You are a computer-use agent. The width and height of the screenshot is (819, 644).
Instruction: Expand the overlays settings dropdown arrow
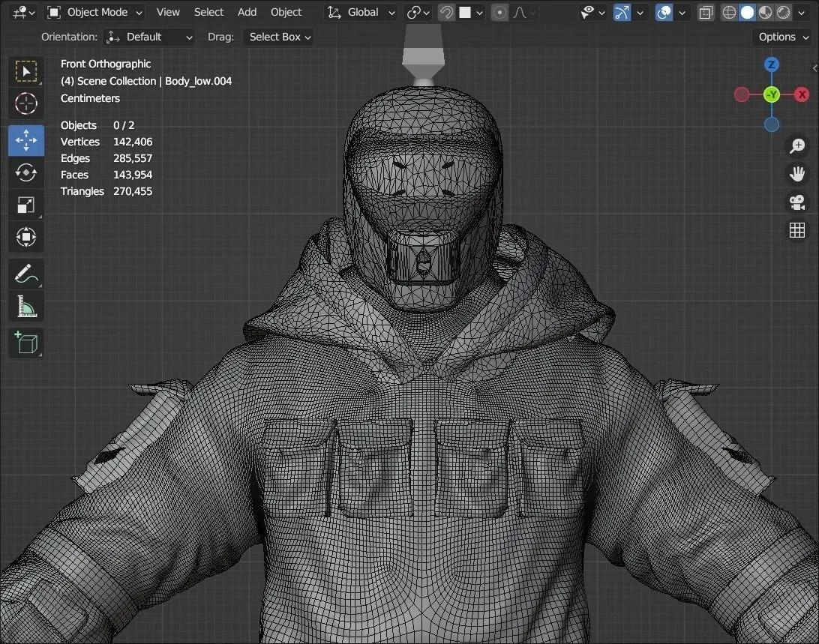682,13
